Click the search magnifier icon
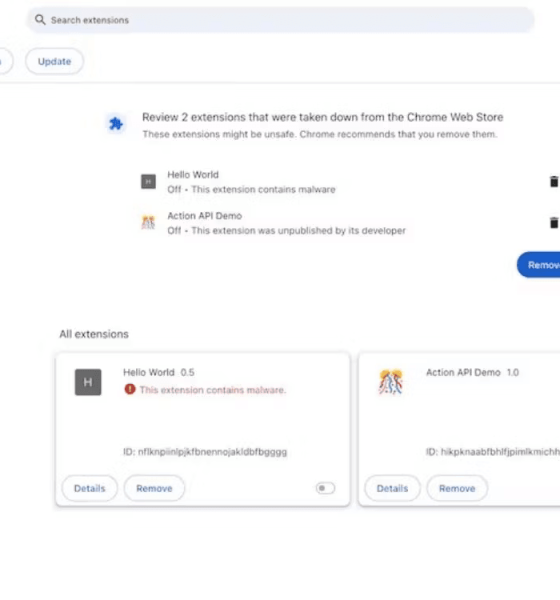The width and height of the screenshot is (560, 600). click(x=40, y=20)
